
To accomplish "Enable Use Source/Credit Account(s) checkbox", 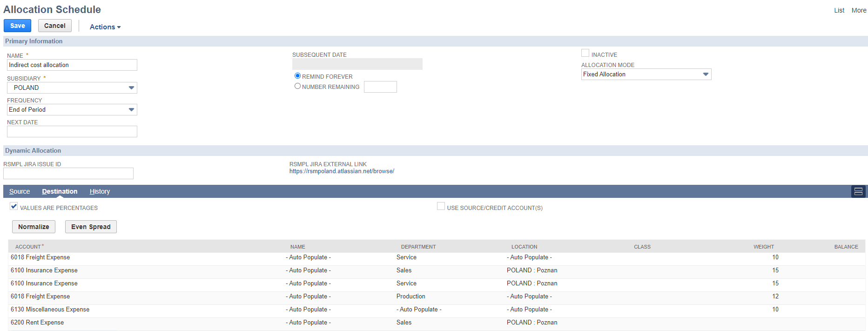I will [441, 206].
